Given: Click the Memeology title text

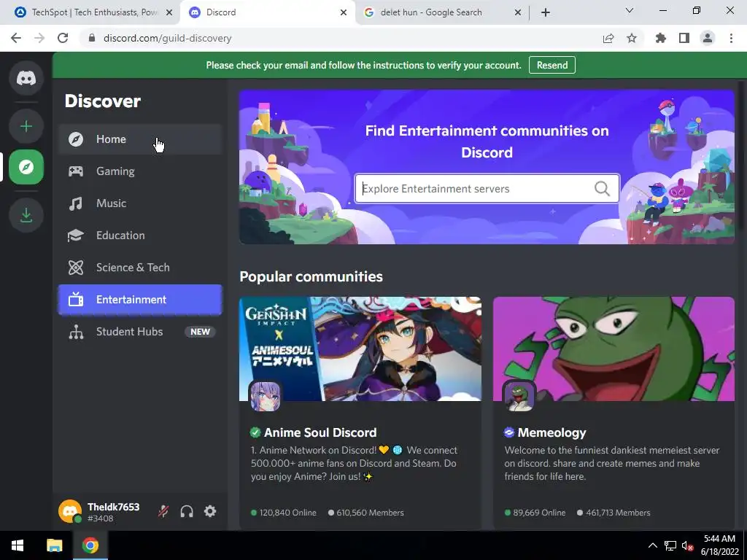Looking at the screenshot, I should [x=551, y=432].
